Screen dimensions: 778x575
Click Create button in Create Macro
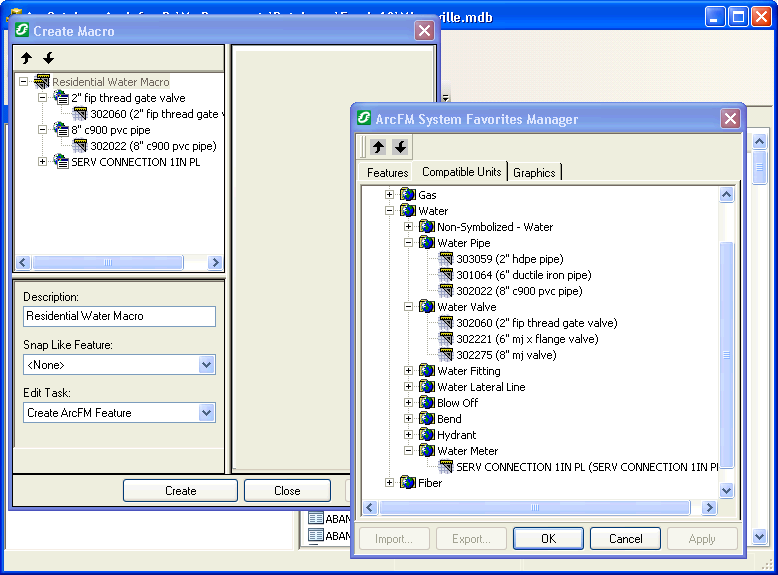tap(181, 491)
